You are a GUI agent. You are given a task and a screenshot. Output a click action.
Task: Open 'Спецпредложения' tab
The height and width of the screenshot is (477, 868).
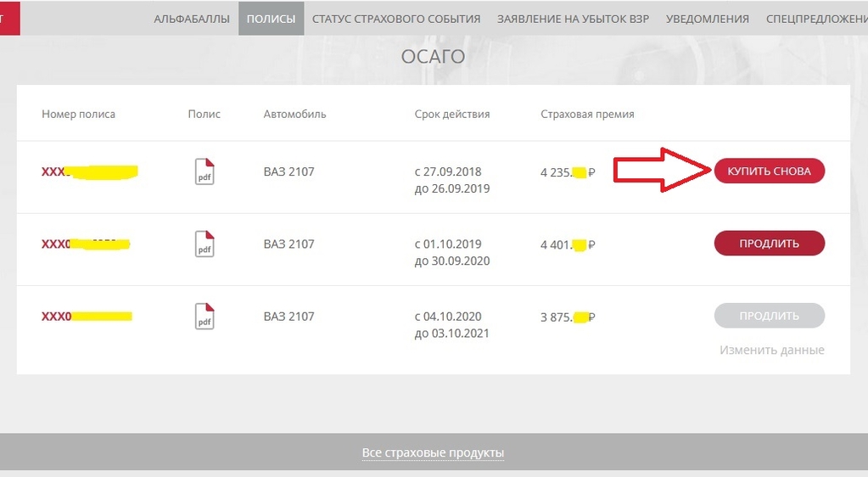point(816,19)
